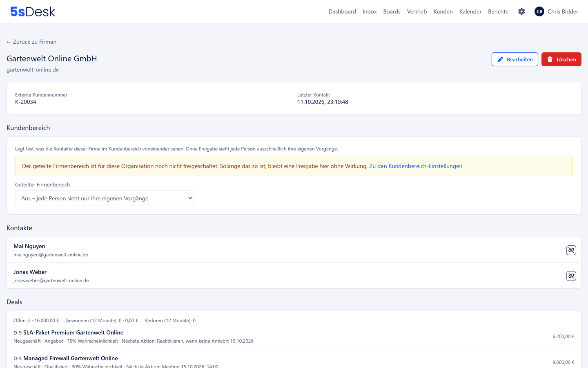Open the Inbox menu item
This screenshot has width=588, height=368.
click(370, 11)
